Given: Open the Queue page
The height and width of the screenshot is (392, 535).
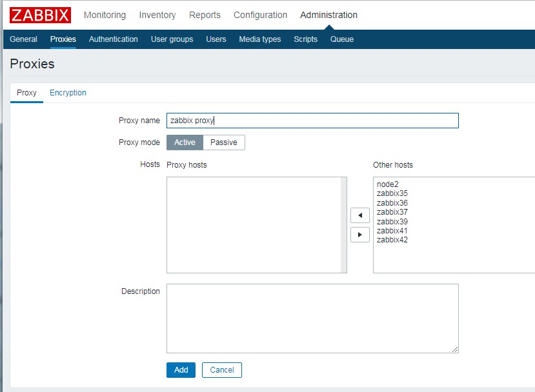Looking at the screenshot, I should [x=341, y=39].
